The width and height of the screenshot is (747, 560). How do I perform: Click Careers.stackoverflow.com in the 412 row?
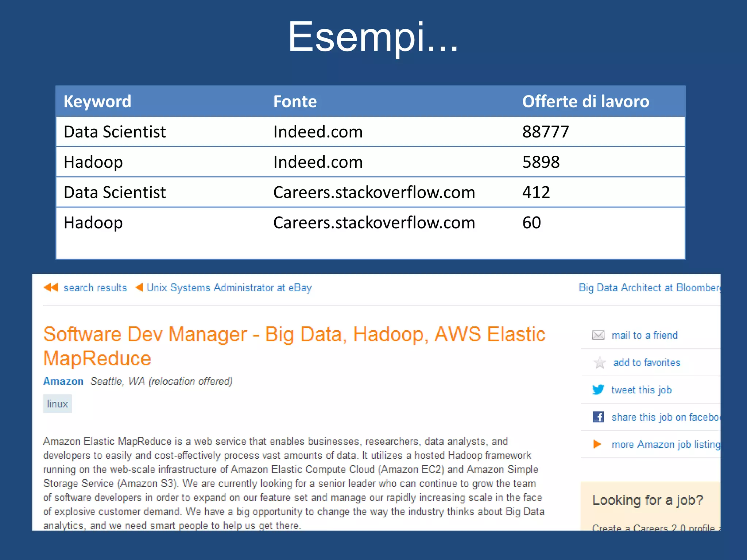(x=374, y=192)
